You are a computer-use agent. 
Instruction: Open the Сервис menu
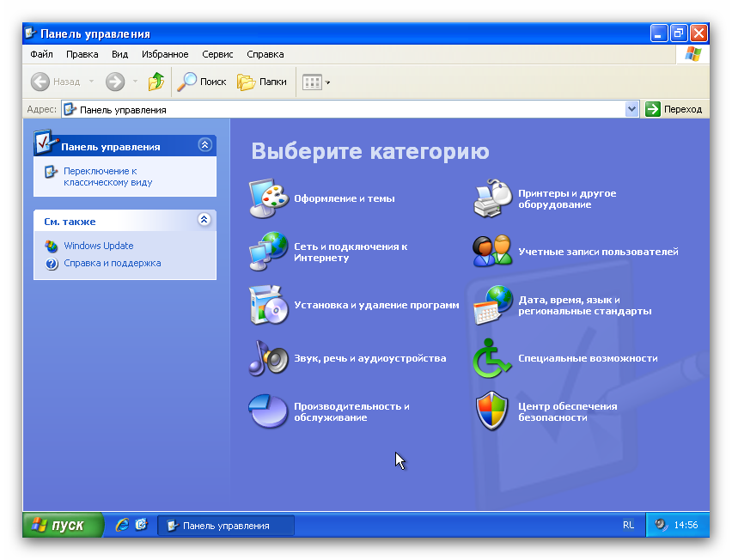pyautogui.click(x=217, y=54)
